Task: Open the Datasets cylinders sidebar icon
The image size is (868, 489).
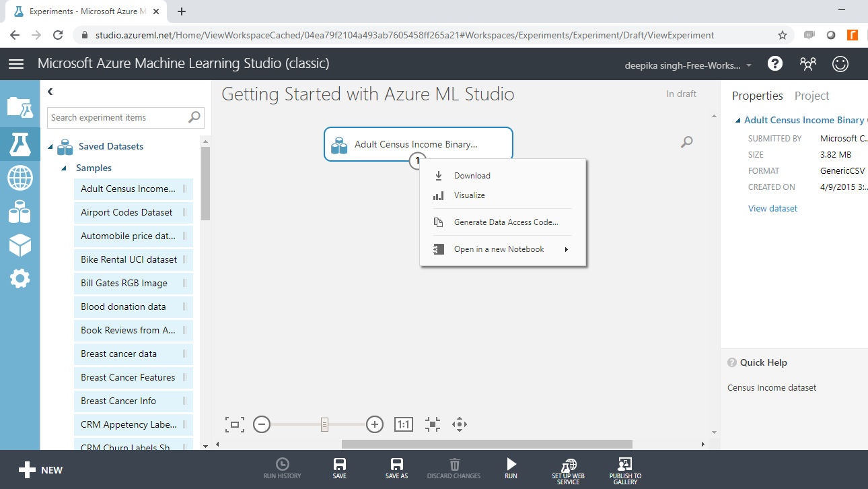Action: click(x=20, y=211)
